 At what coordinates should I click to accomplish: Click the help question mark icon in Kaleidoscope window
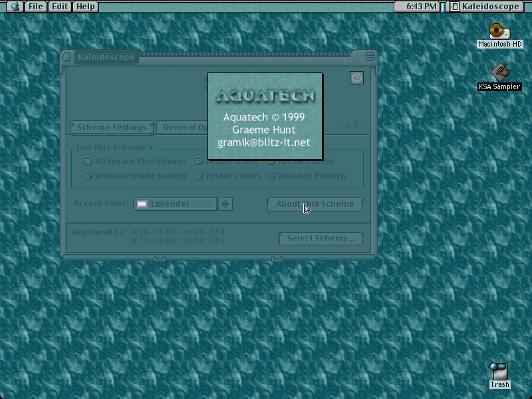356,78
